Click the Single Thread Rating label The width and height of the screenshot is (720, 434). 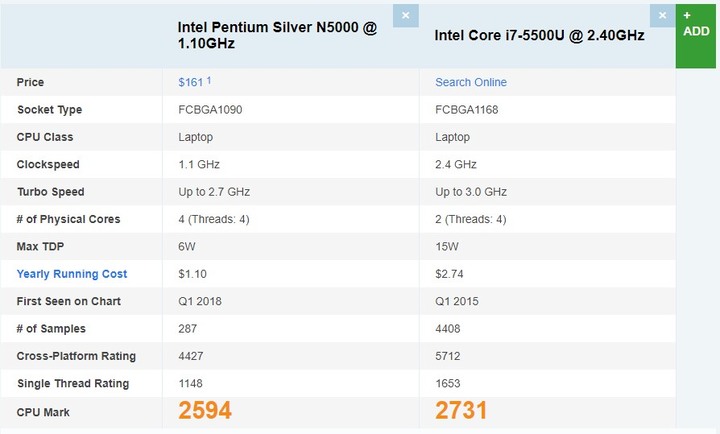click(73, 383)
